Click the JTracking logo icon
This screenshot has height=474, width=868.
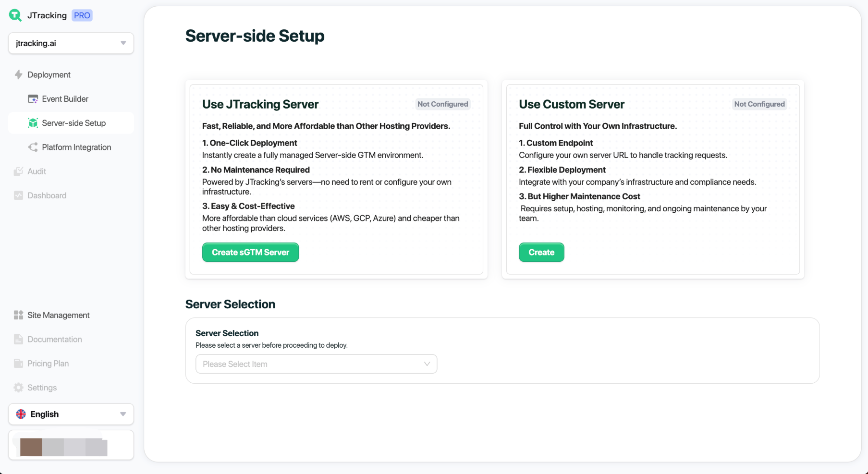pos(15,15)
